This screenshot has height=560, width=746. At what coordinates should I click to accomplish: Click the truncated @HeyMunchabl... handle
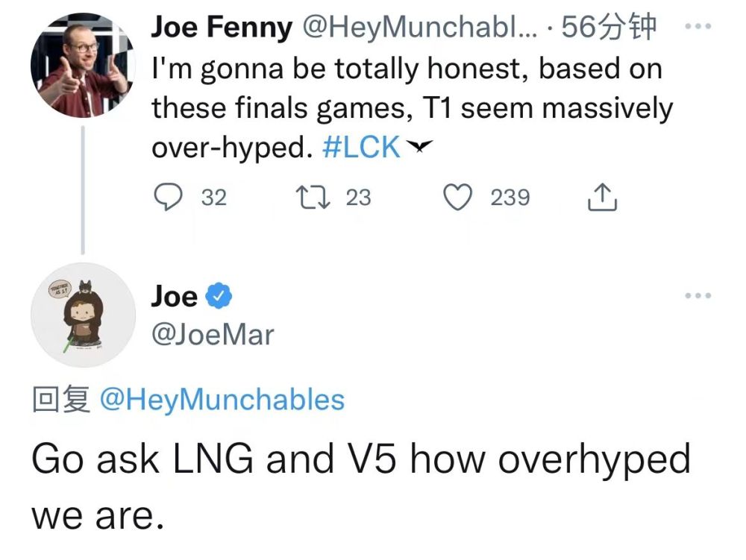421,28
